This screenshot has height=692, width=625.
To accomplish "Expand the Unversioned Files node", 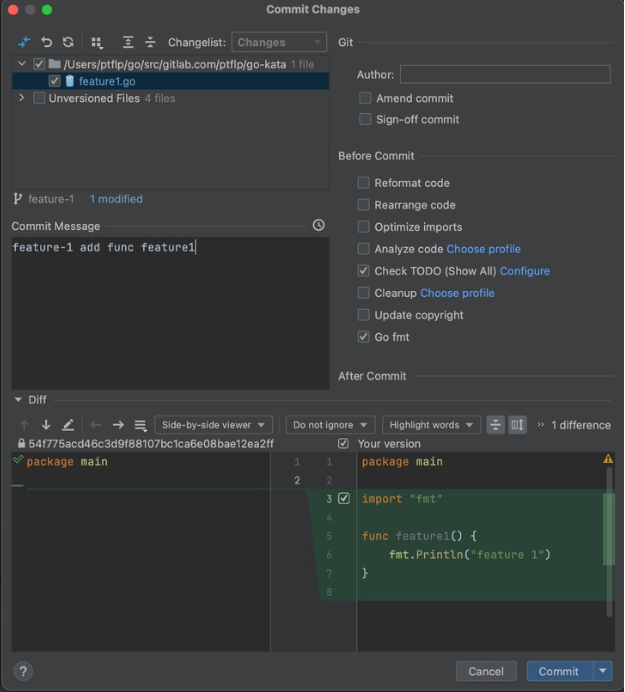I will (x=22, y=98).
